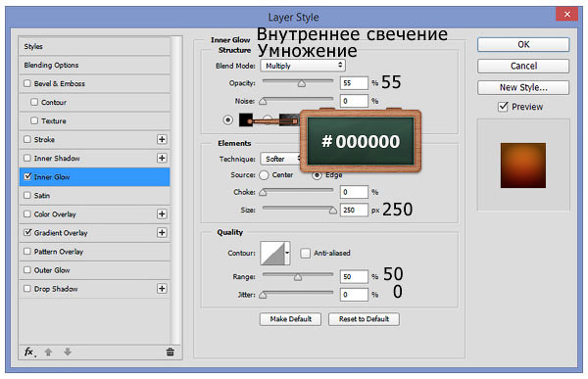Enable the Pattern Overlay checkbox
The width and height of the screenshot is (588, 379).
[27, 251]
